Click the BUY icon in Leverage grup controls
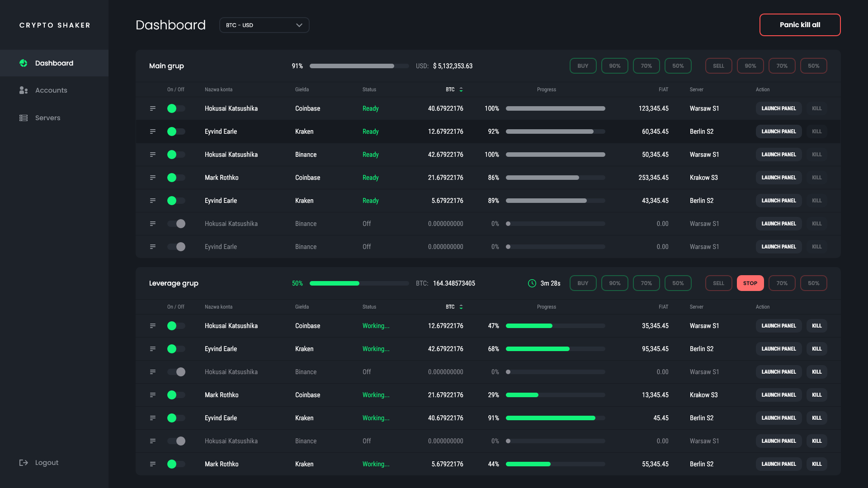The width and height of the screenshot is (868, 488). click(x=582, y=283)
